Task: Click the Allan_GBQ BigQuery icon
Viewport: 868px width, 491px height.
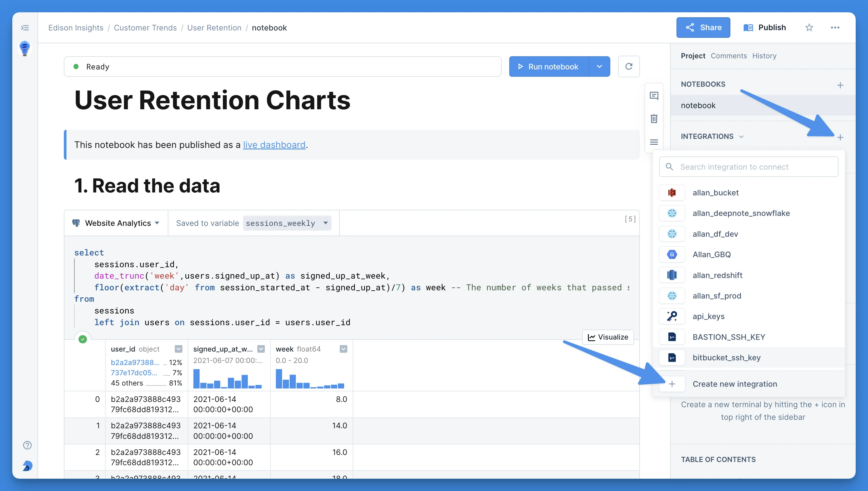Action: [x=672, y=254]
